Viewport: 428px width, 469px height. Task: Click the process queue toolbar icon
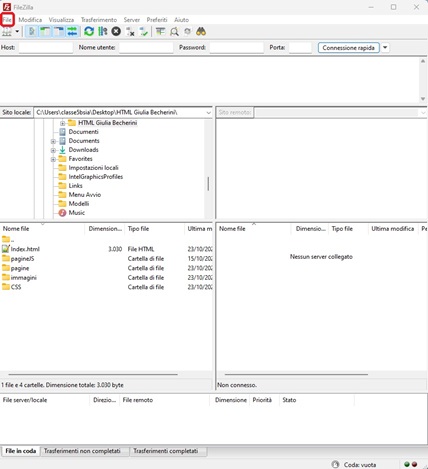tap(103, 32)
